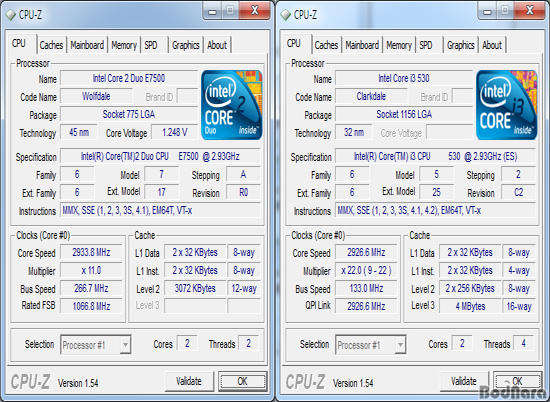This screenshot has width=550, height=402.
Task: Click ext. model value '25'
Action: tap(436, 192)
